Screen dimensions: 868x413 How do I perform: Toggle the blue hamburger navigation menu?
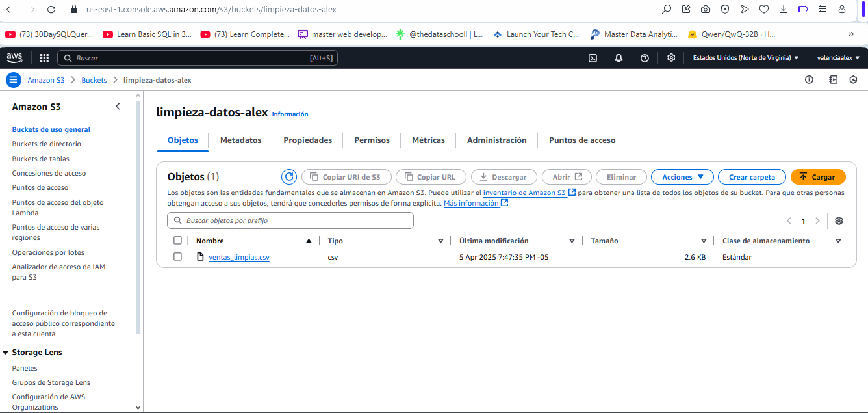14,80
